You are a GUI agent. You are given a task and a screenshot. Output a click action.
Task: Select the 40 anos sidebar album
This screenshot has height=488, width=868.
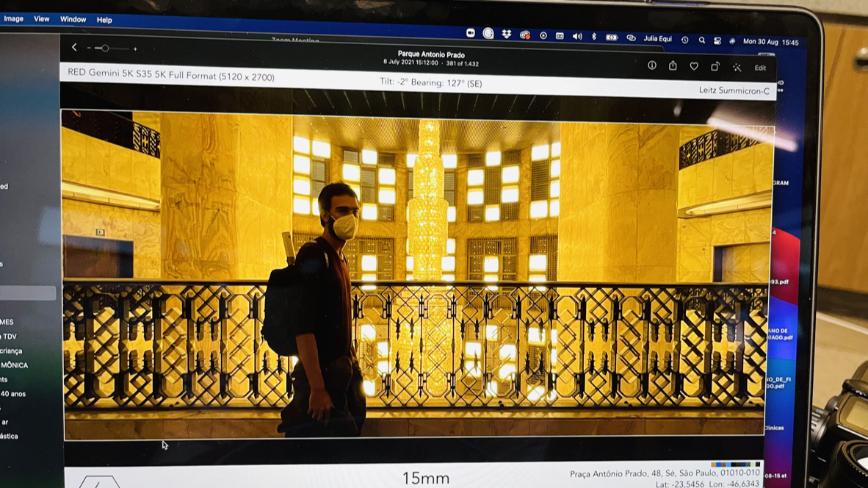point(13,394)
